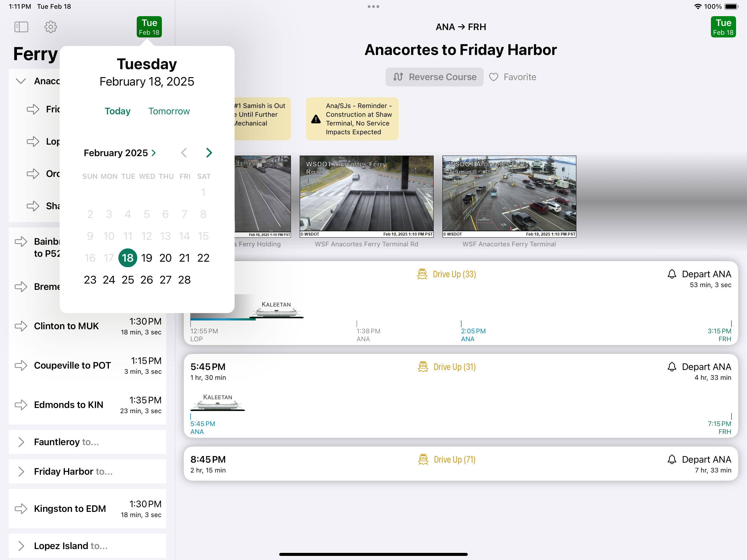Open the Kingston to EDM route

click(87, 509)
